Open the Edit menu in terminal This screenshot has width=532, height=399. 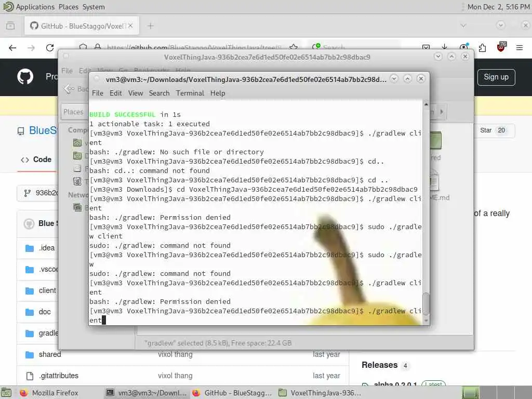tap(115, 93)
